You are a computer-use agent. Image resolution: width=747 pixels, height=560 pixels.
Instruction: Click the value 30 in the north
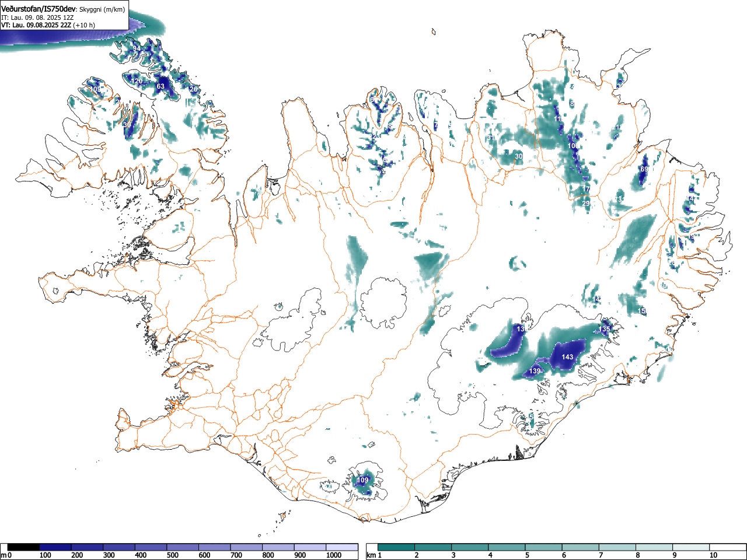click(518, 156)
